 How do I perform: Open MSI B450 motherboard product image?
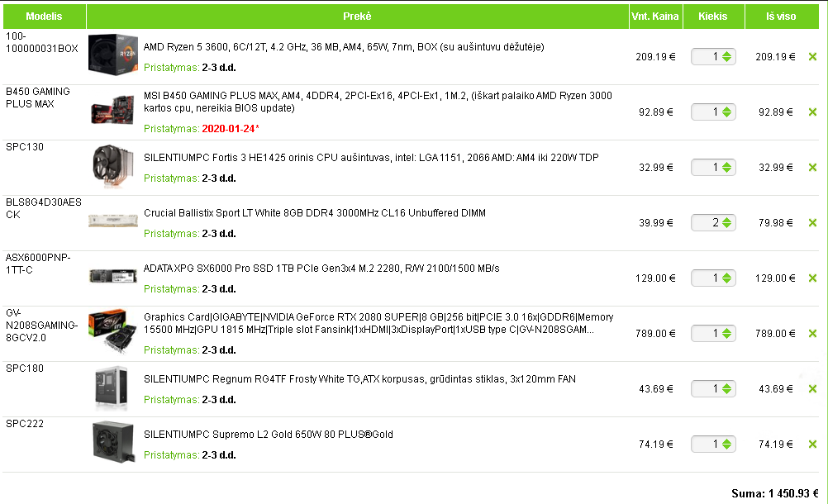point(113,110)
